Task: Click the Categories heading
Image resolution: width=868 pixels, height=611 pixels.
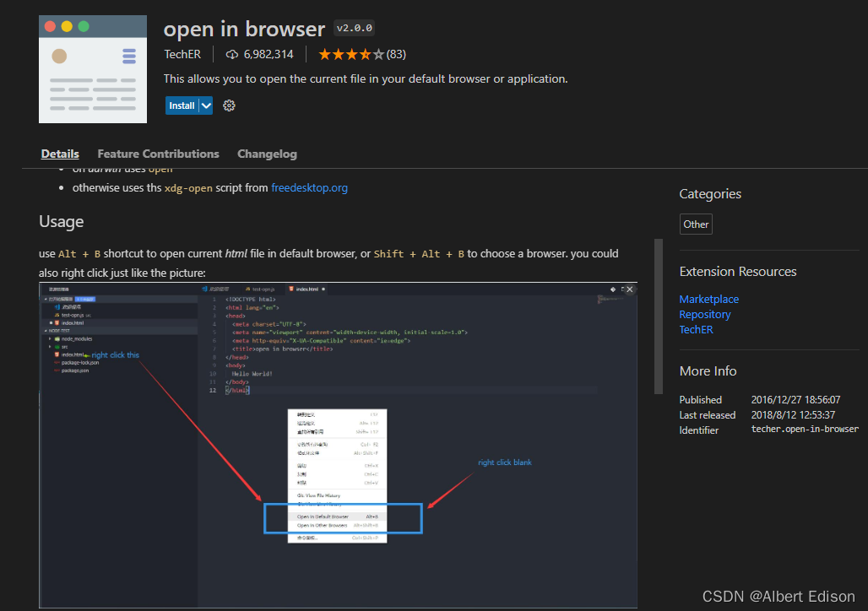Action: click(x=710, y=194)
